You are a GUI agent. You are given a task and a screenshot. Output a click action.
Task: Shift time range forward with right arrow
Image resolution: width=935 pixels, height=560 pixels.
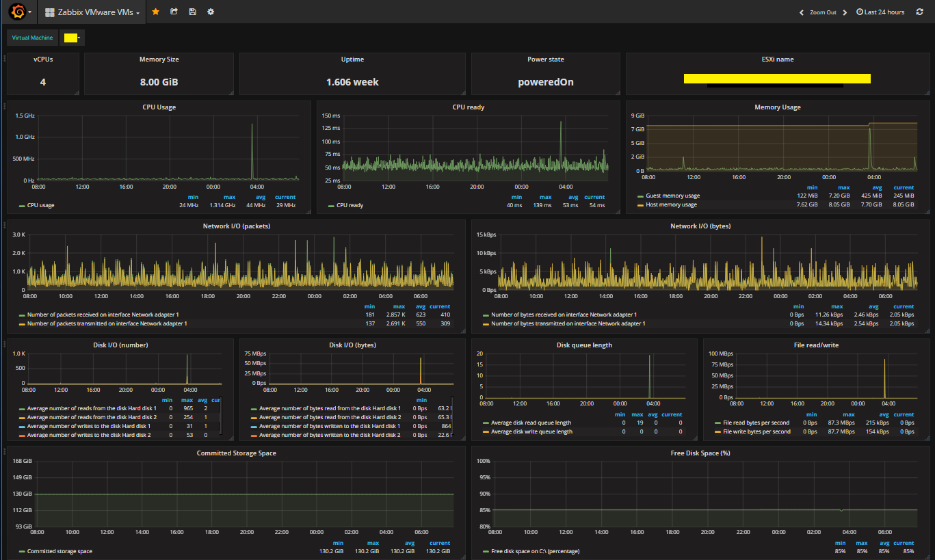[845, 12]
